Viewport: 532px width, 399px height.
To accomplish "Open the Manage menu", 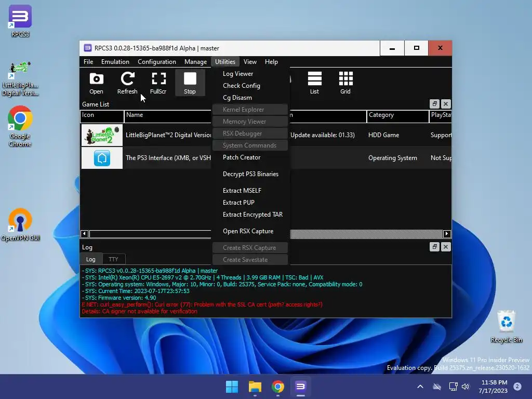I will pyautogui.click(x=195, y=62).
